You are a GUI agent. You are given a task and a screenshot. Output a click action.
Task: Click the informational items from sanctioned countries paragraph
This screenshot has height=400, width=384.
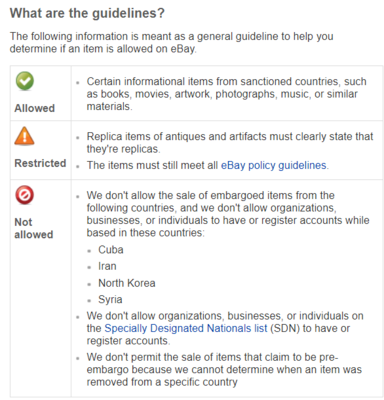coord(227,94)
